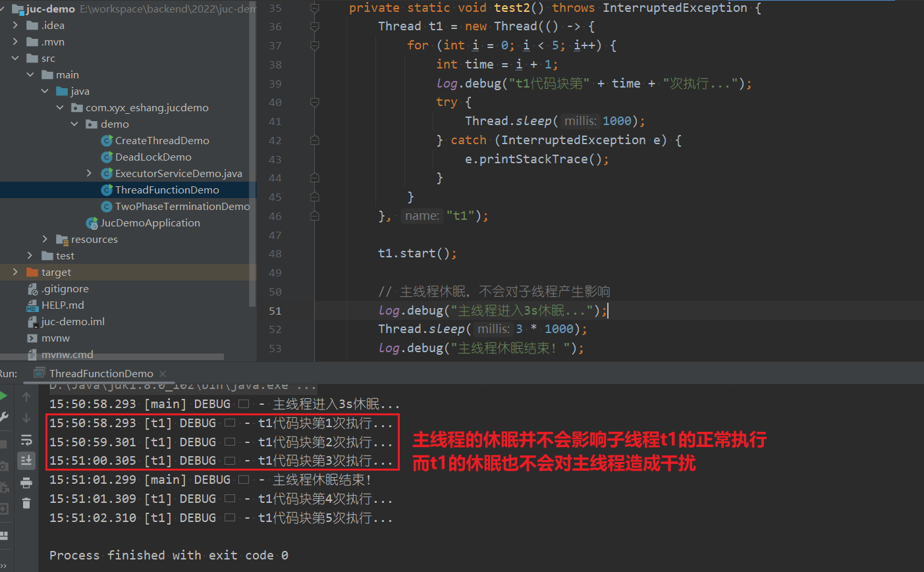924x572 pixels.
Task: Fold the try block at line 40
Action: [315, 103]
